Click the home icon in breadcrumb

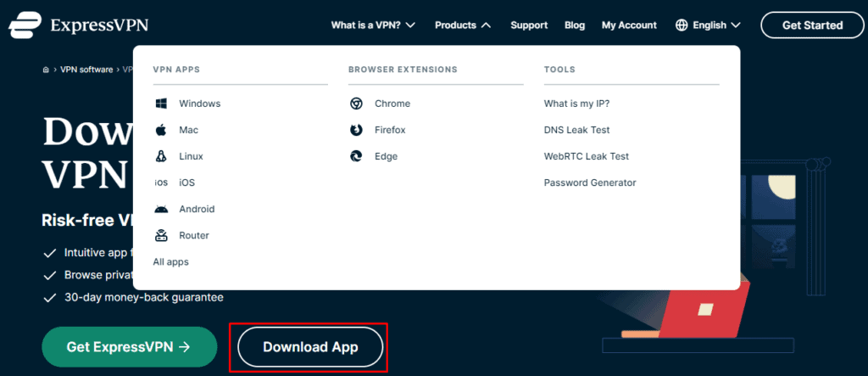(46, 70)
